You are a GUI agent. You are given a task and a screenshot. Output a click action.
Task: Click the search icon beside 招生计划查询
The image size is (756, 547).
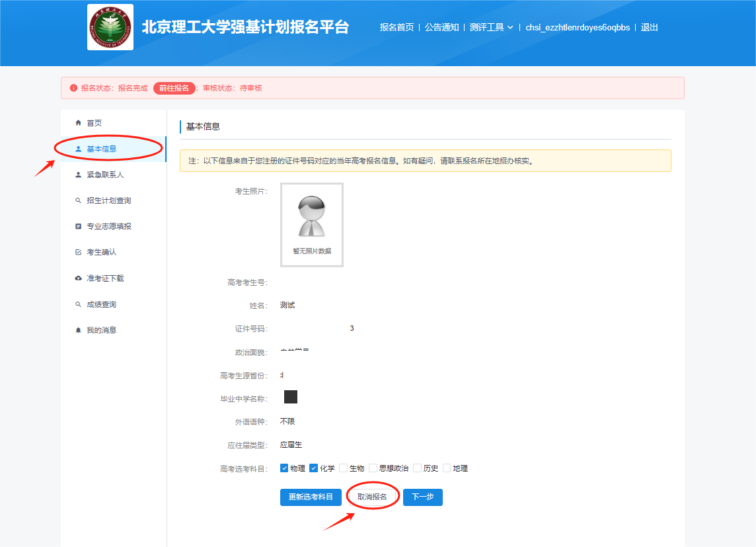tap(78, 200)
